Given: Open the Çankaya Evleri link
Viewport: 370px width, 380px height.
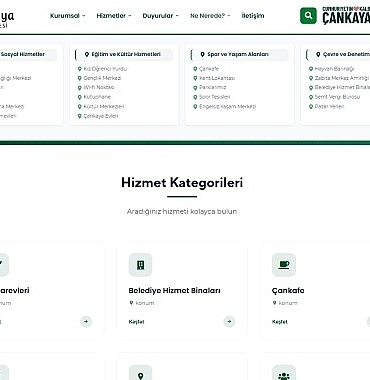Looking at the screenshot, I should coord(101,116).
